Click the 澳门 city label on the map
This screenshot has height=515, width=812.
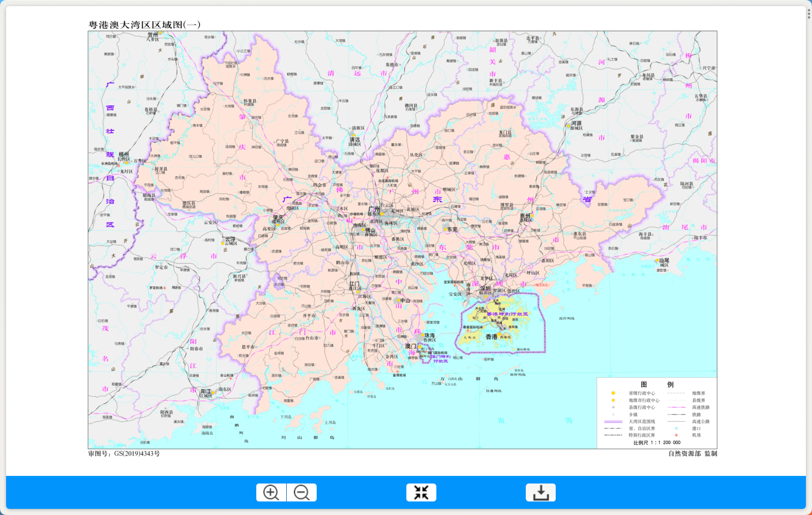click(x=410, y=346)
